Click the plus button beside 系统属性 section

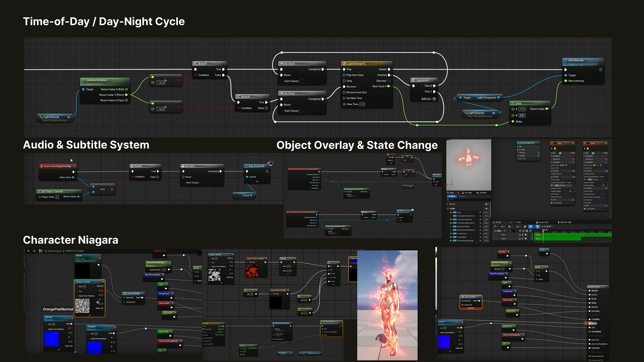486,209
